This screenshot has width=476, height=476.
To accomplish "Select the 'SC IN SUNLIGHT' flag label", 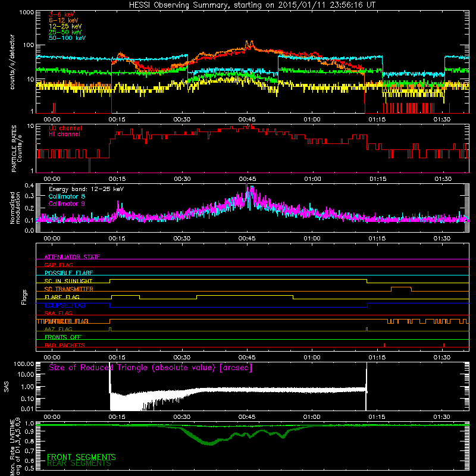I will (x=68, y=281).
